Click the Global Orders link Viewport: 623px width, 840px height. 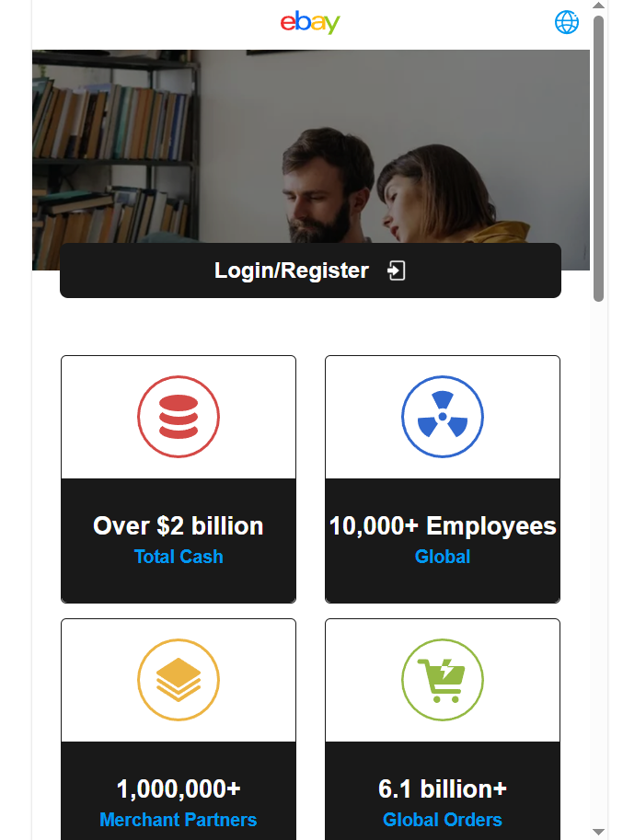(443, 820)
